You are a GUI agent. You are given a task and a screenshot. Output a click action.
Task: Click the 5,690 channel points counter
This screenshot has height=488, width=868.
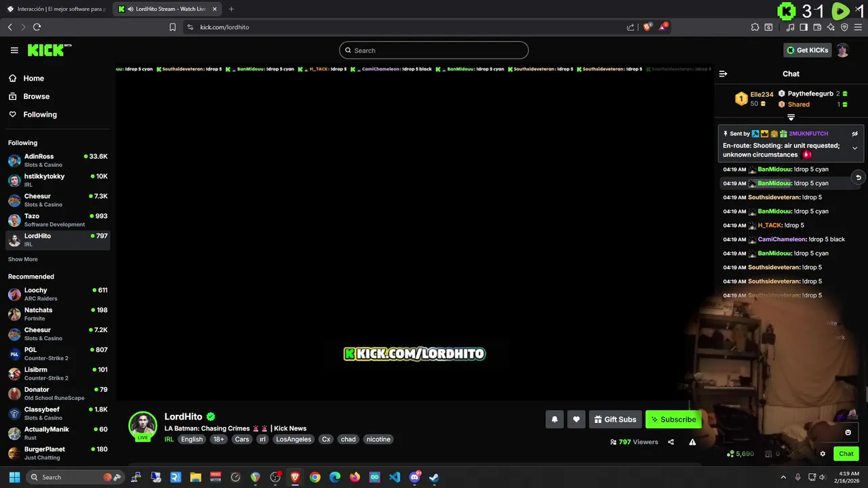[741, 454]
